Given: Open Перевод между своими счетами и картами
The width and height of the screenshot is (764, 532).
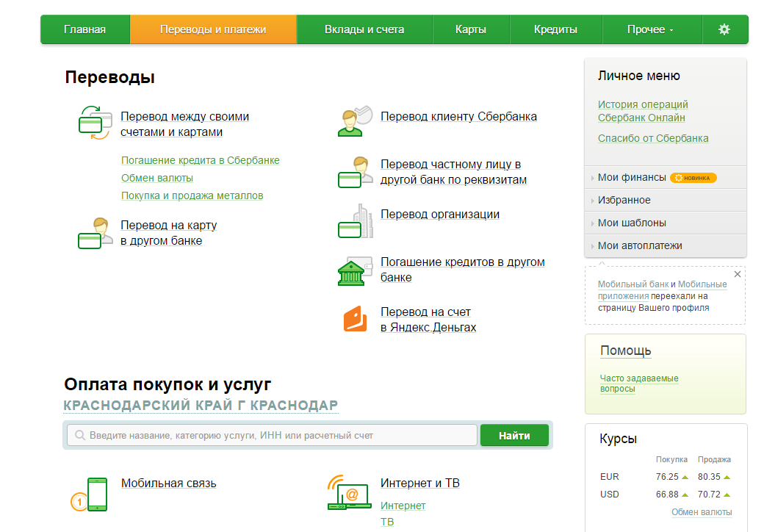Looking at the screenshot, I should pos(184,124).
